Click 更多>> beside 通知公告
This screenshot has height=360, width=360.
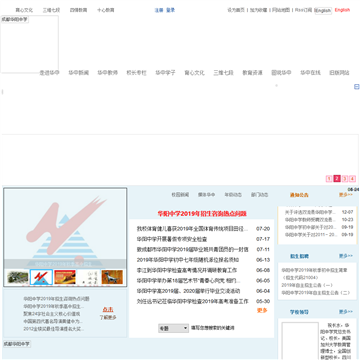click(x=346, y=195)
